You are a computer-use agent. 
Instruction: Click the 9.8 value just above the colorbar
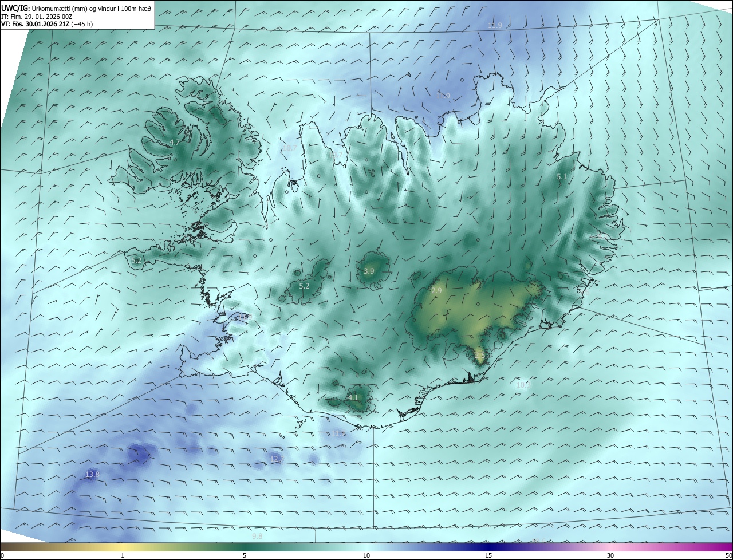(x=257, y=536)
